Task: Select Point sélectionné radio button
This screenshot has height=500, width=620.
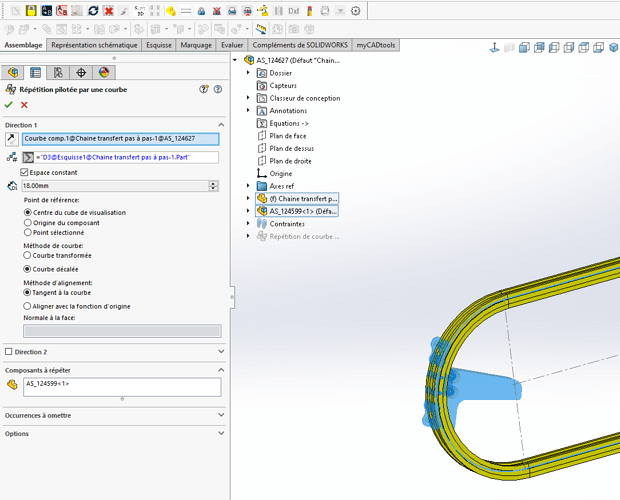Action: (x=28, y=233)
